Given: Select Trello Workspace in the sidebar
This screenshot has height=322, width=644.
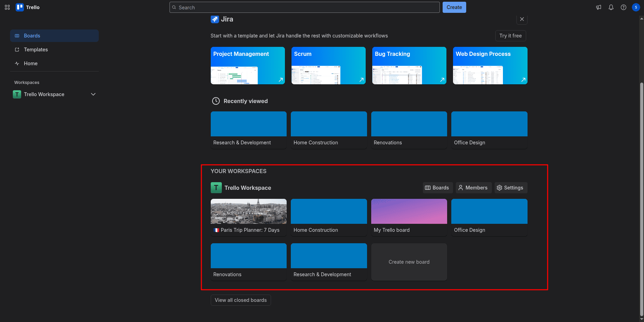Looking at the screenshot, I should [x=54, y=94].
